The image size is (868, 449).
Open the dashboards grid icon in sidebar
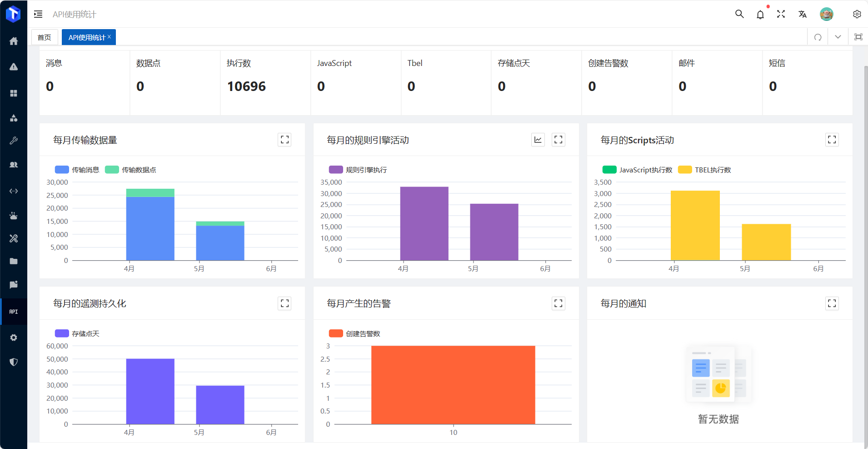tap(14, 93)
